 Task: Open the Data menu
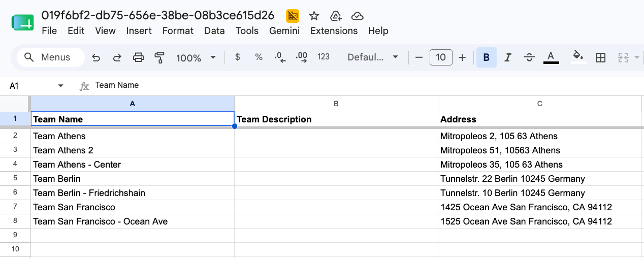pos(214,31)
